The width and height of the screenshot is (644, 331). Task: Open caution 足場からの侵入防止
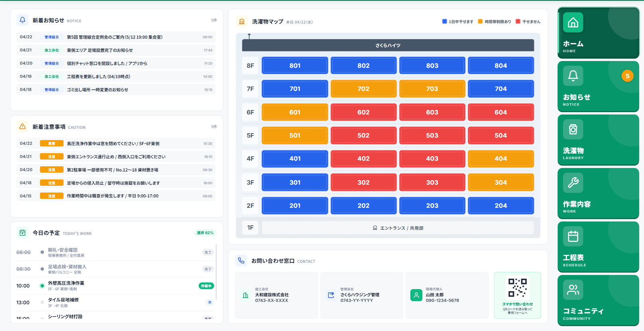[116, 183]
